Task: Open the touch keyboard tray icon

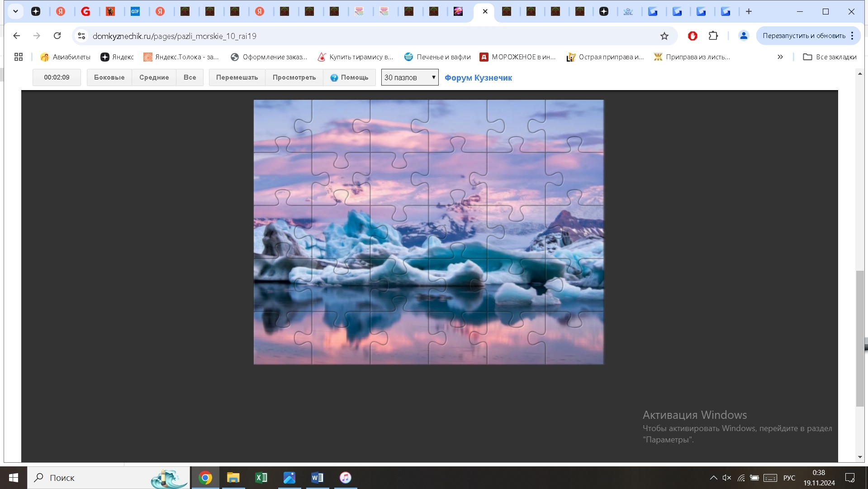Action: pyautogui.click(x=770, y=478)
